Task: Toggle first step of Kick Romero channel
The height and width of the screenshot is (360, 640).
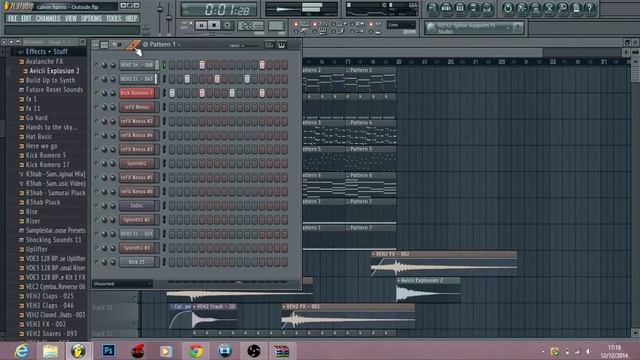Action: click(172, 93)
